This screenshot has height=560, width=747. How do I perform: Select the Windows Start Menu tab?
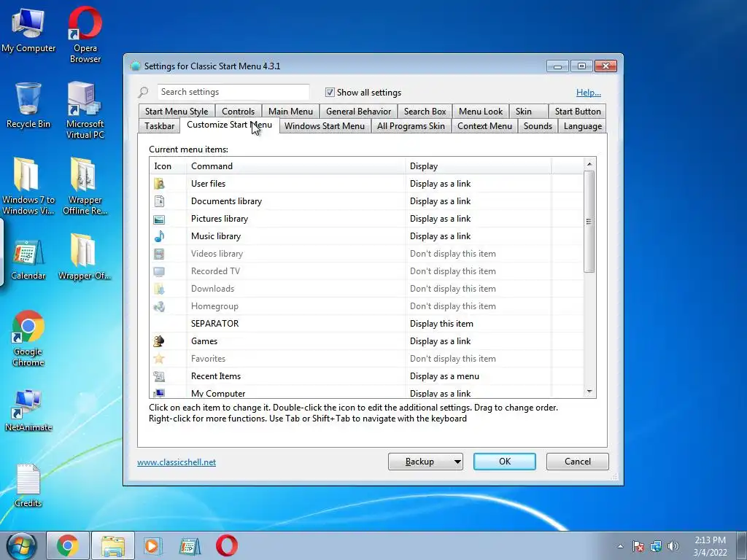pyautogui.click(x=325, y=126)
